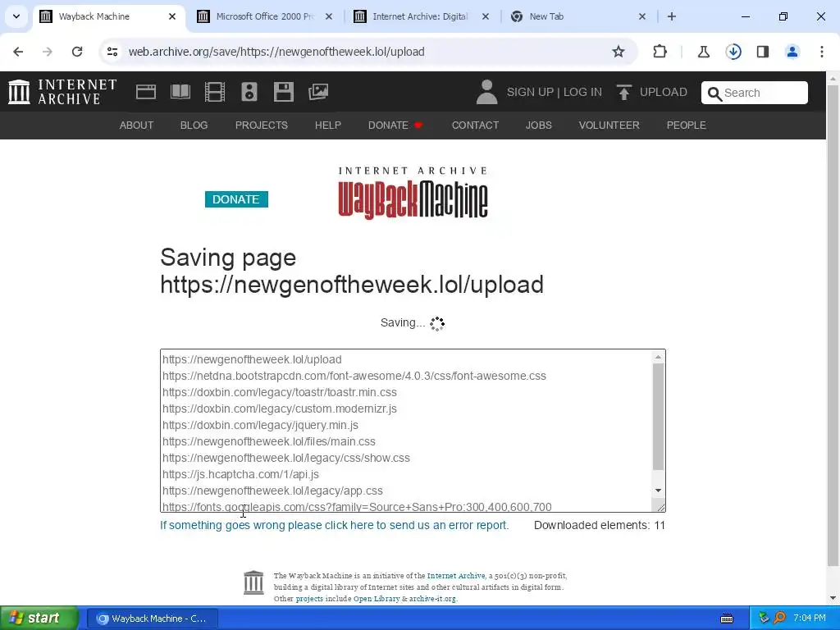
Task: Open the Chrome Labs flask icon
Action: pyautogui.click(x=703, y=52)
